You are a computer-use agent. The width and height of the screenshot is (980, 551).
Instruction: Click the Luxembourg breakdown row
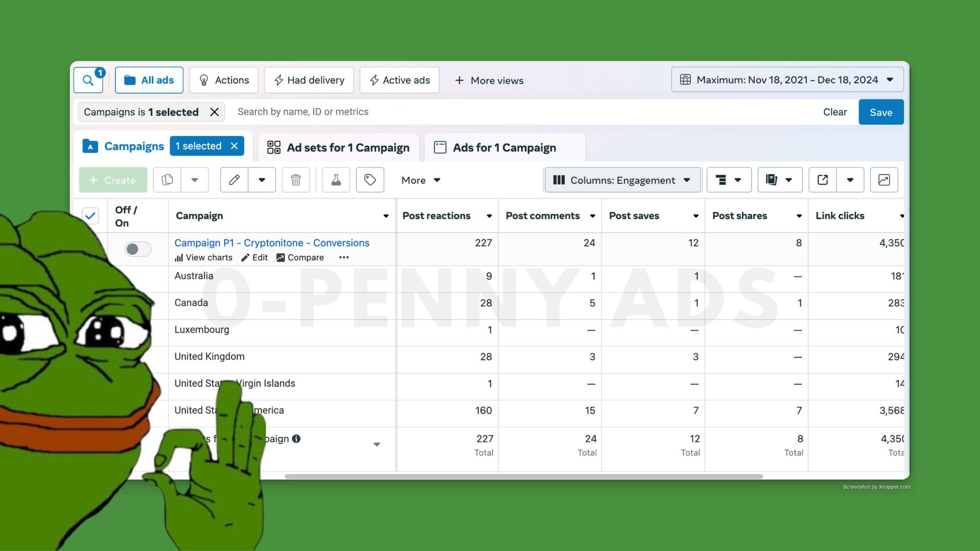tap(202, 330)
